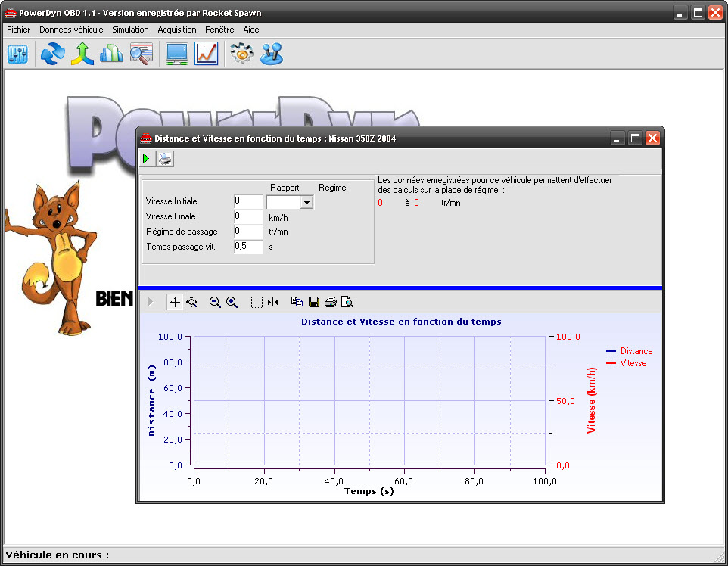Run calculation with green play button
This screenshot has height=566, width=728.
tap(147, 159)
